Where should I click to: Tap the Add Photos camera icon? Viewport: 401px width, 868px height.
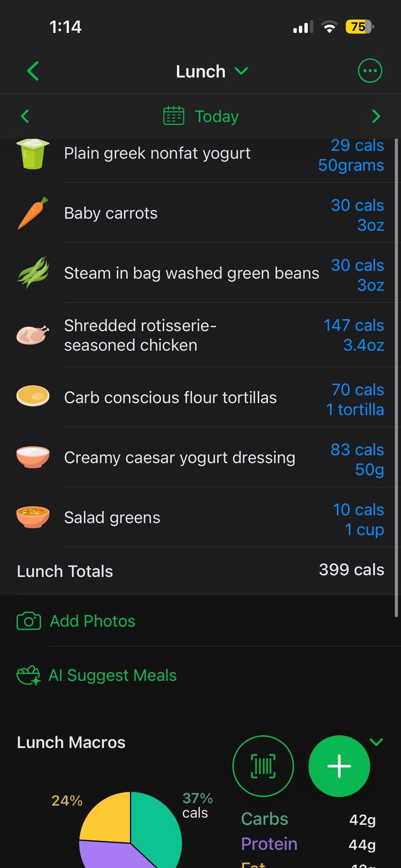pos(29,621)
